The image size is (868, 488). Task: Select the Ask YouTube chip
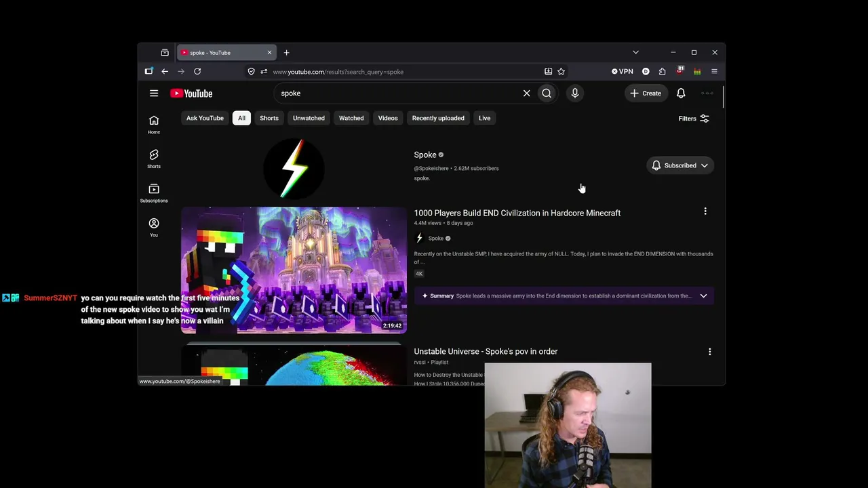pos(205,118)
